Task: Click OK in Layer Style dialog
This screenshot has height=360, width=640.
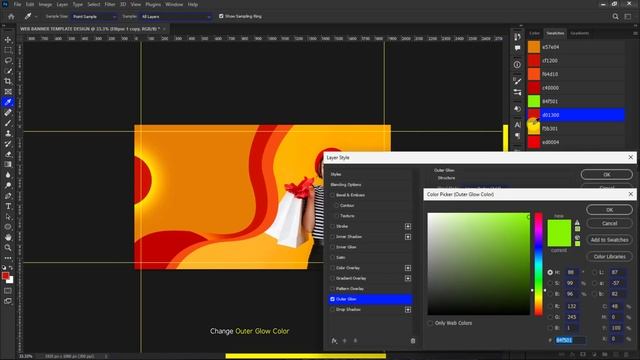Action: [607, 175]
